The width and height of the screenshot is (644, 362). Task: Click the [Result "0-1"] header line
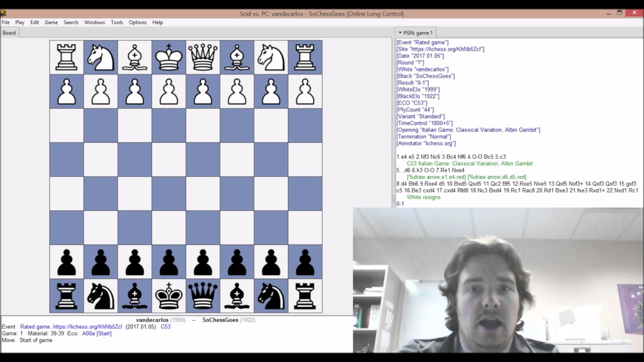[413, 83]
